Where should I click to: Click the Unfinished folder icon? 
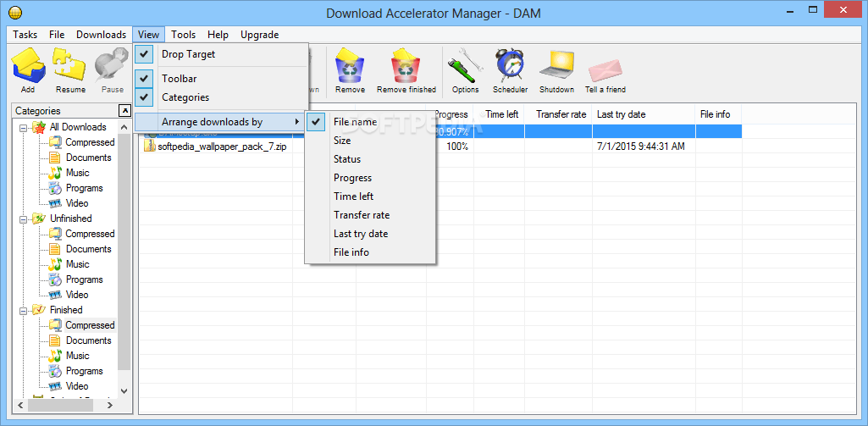pyautogui.click(x=39, y=219)
